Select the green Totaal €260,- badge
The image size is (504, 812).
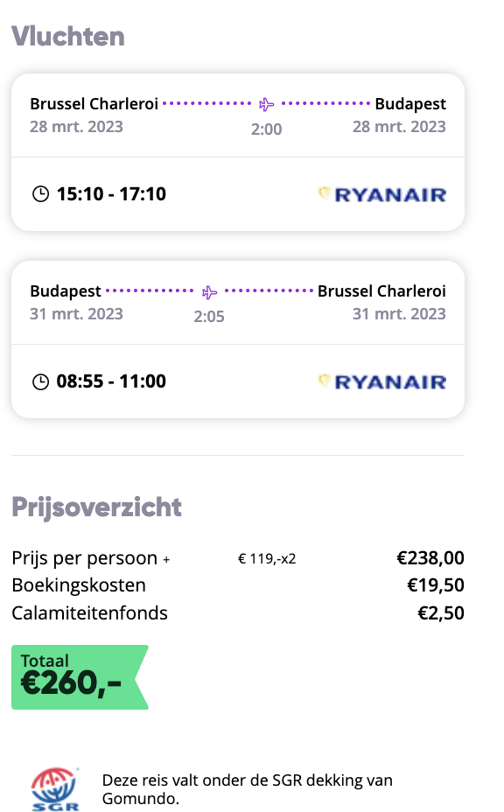coord(80,677)
